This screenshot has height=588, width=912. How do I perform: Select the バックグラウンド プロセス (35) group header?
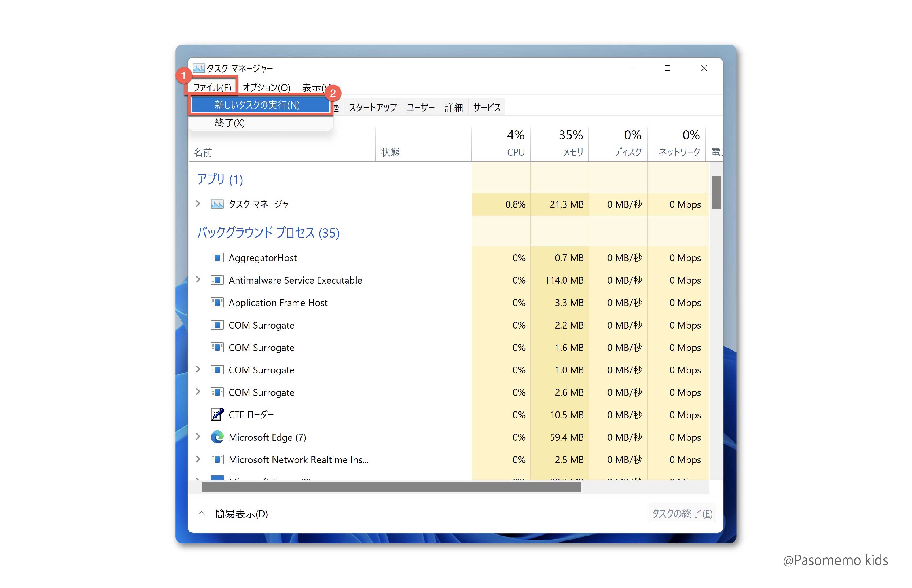click(268, 233)
